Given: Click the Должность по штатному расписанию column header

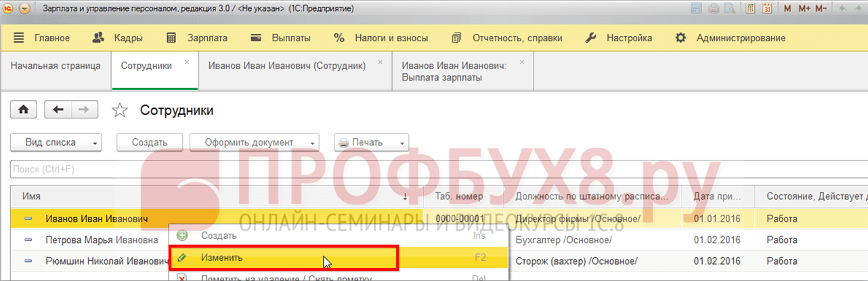Looking at the screenshot, I should pyautogui.click(x=598, y=196).
